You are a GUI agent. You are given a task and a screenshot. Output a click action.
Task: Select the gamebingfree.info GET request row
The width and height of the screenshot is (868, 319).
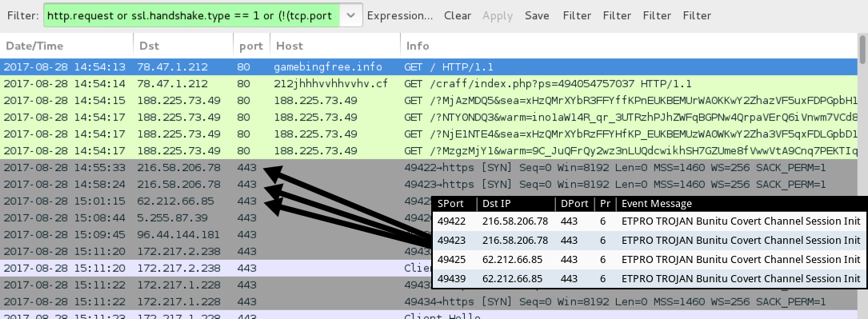click(429, 67)
